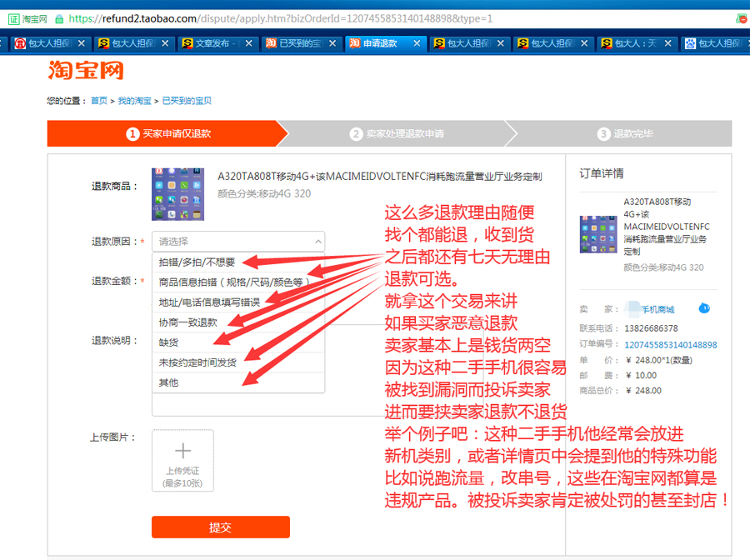Image resolution: width=750 pixels, height=560 pixels.
Task: Close the active 申请退款 tab
Action: [x=417, y=43]
